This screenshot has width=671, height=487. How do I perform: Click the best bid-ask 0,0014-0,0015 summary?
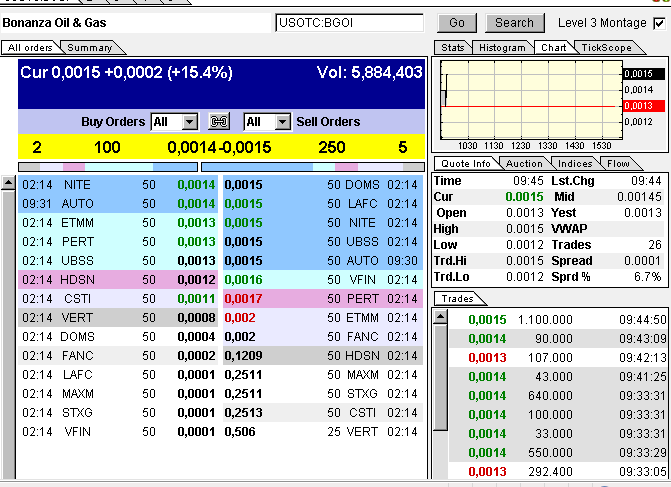(219, 147)
